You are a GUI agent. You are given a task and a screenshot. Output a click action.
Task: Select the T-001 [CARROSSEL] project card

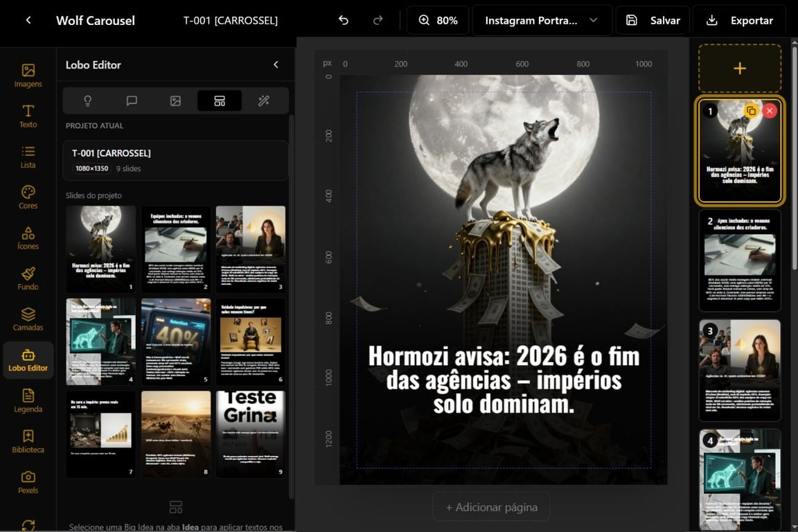point(175,161)
